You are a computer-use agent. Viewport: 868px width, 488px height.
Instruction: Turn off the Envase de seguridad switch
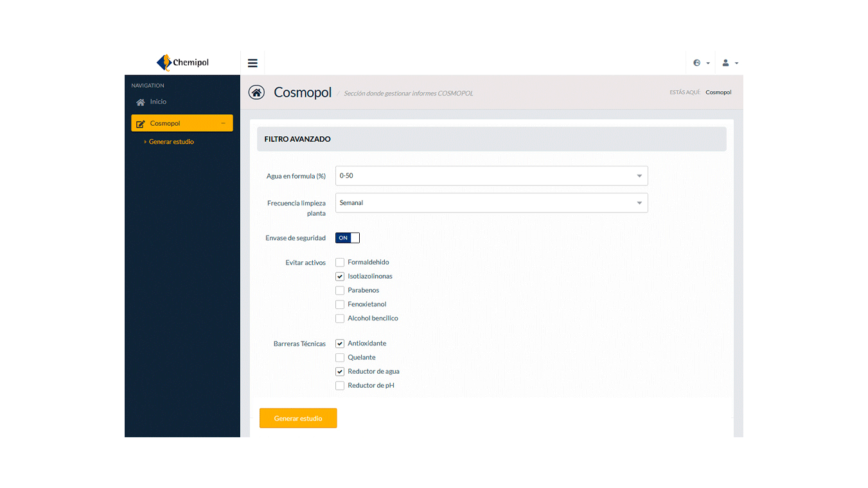click(x=348, y=238)
